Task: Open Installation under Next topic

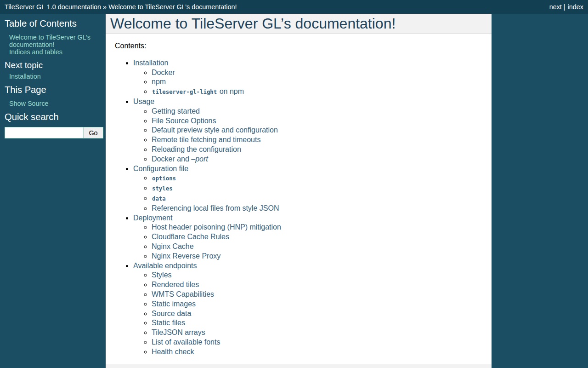Action: coord(25,76)
